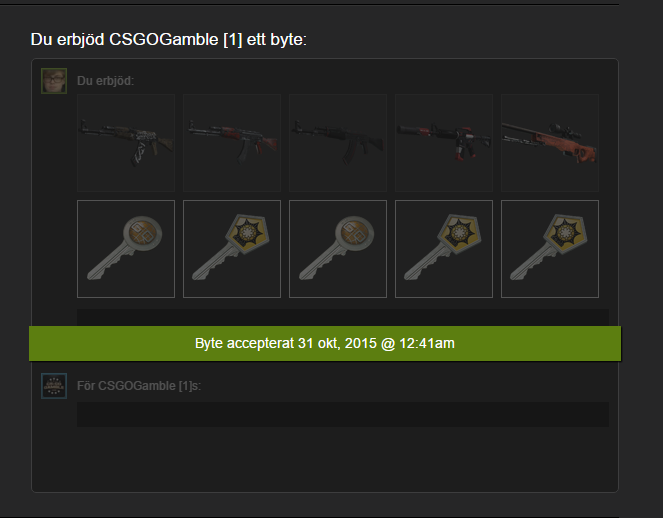Click the 12:41am timestamp in the banner
The image size is (663, 518).
coord(427,343)
